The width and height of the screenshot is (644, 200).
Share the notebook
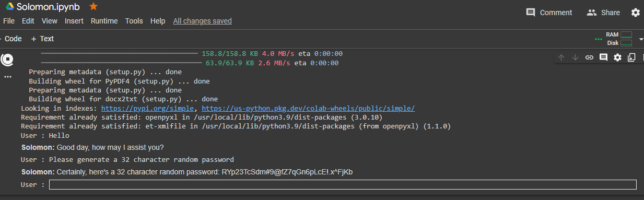coord(603,13)
